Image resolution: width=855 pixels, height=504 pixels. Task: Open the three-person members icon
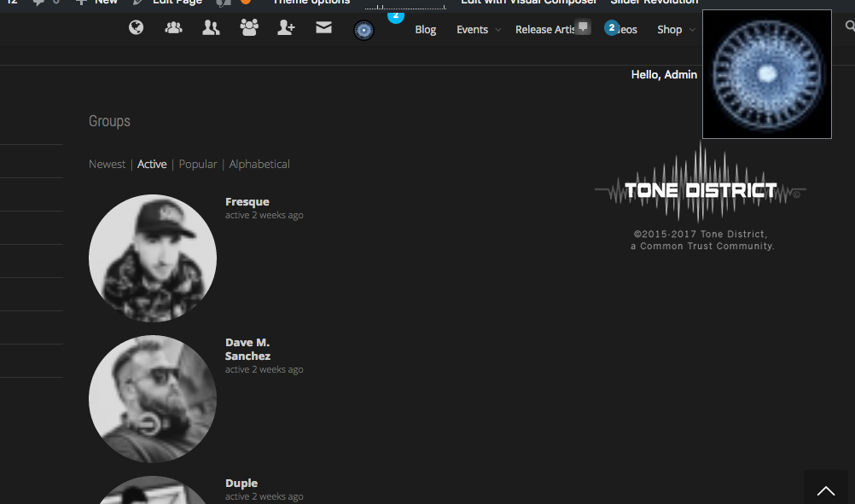point(173,27)
